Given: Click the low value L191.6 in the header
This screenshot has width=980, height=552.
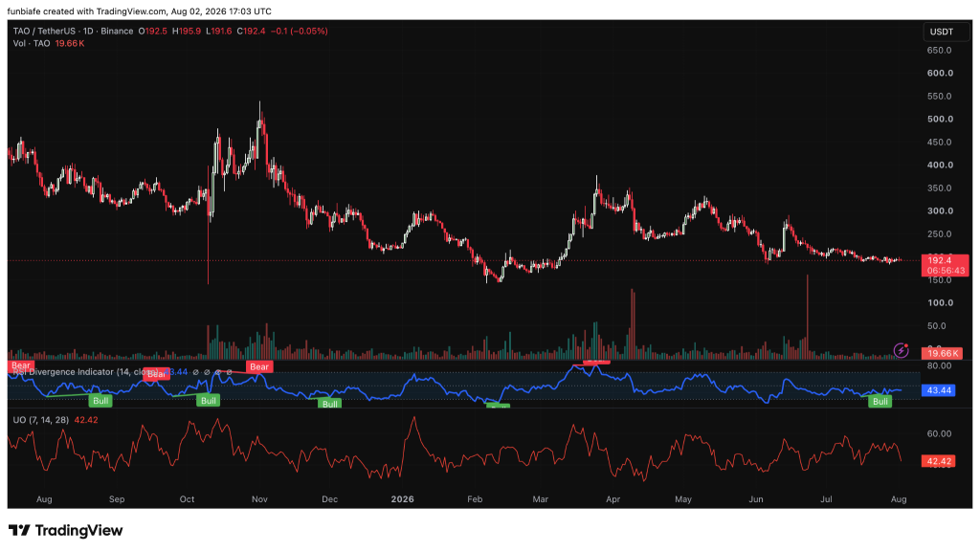Looking at the screenshot, I should coord(219,32).
